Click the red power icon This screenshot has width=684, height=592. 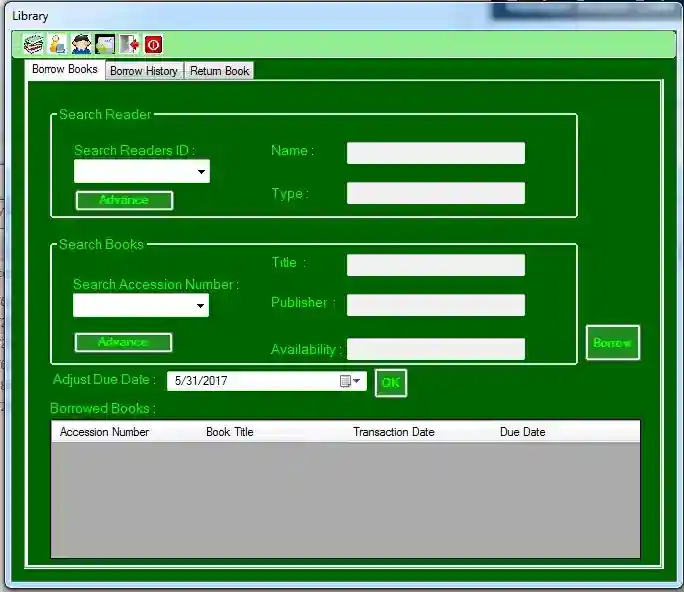[153, 44]
